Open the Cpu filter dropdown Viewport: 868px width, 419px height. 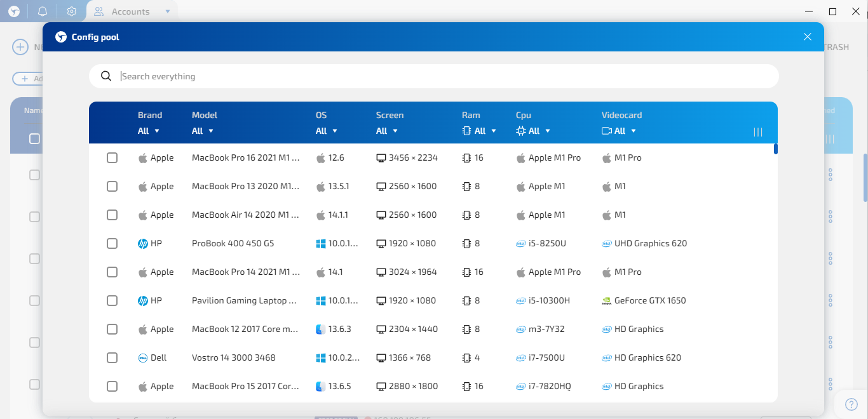click(x=533, y=131)
